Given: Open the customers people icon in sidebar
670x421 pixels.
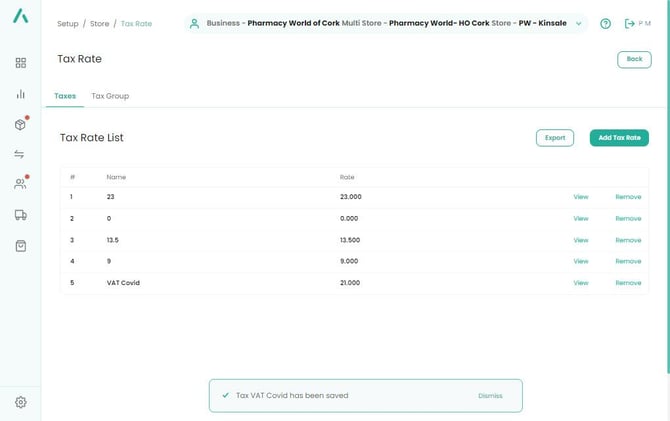Looking at the screenshot, I should (21, 184).
